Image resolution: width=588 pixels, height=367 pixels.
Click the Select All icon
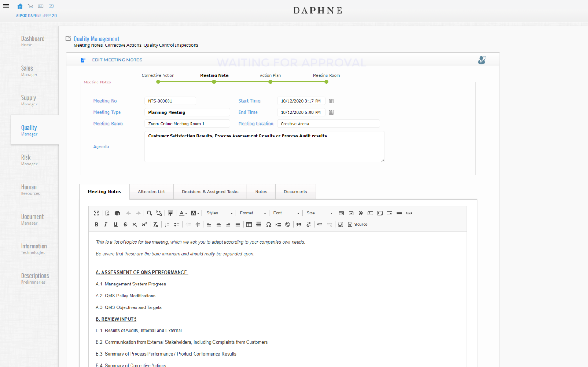(170, 213)
